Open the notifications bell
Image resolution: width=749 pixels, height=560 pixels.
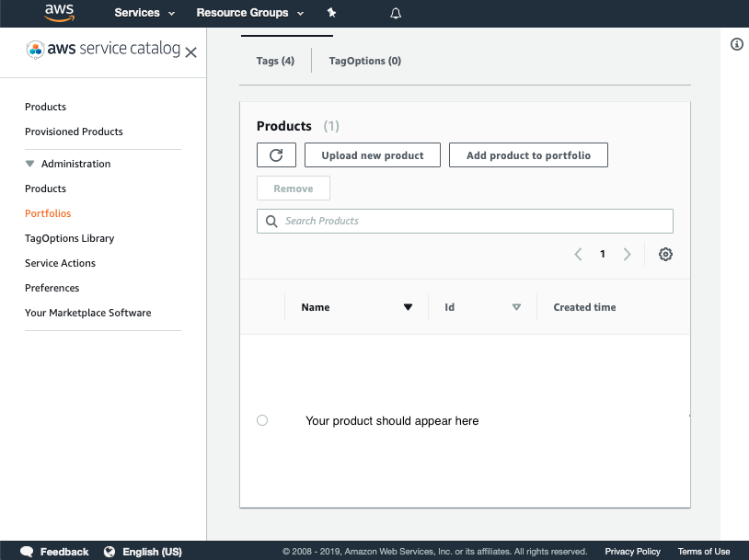click(396, 14)
